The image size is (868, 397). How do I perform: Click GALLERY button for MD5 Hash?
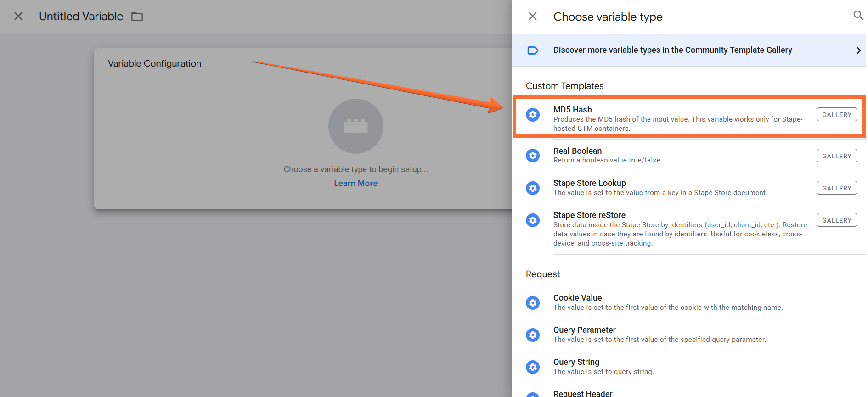837,115
